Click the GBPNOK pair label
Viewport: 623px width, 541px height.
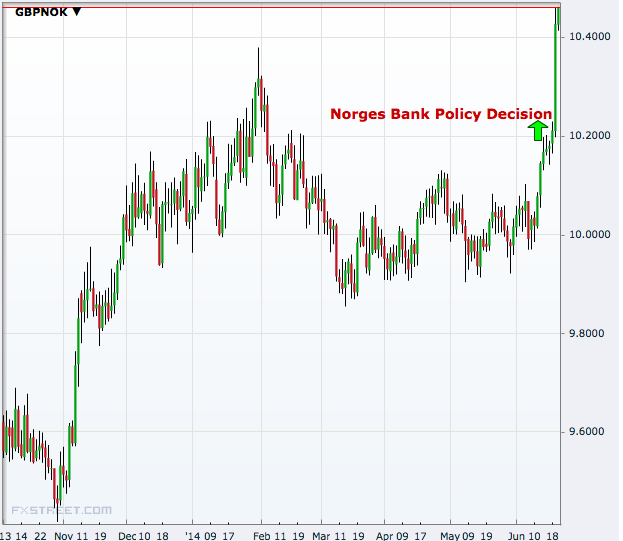41,12
